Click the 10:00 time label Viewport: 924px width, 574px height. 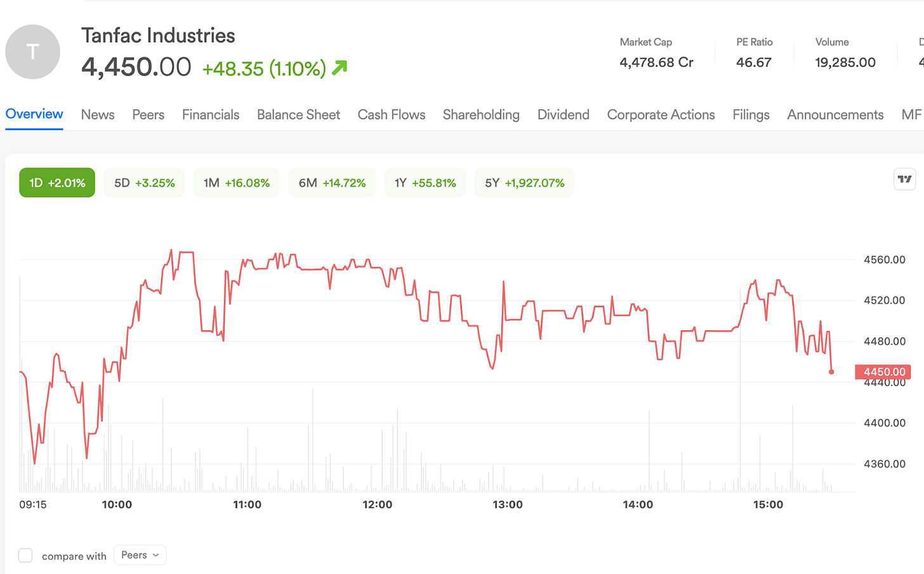click(x=117, y=505)
